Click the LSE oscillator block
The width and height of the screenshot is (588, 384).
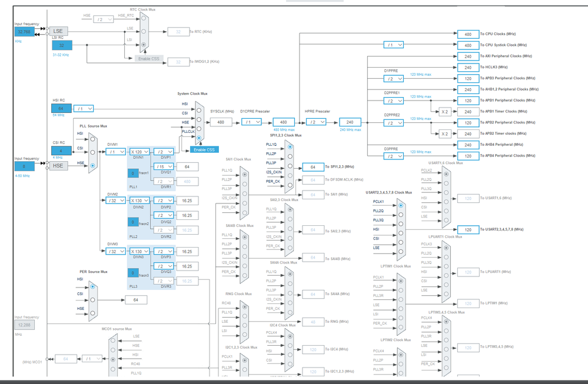pyautogui.click(x=58, y=31)
